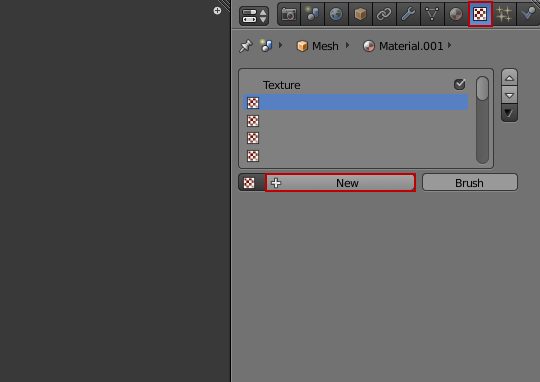Toggle the pin context icon
The height and width of the screenshot is (382, 540).
[246, 46]
